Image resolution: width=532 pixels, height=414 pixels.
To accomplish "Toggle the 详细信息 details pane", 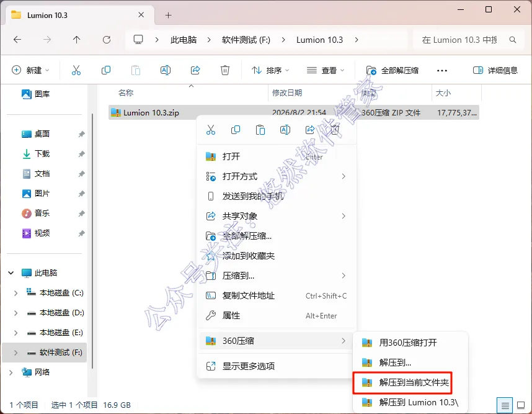I will click(495, 70).
